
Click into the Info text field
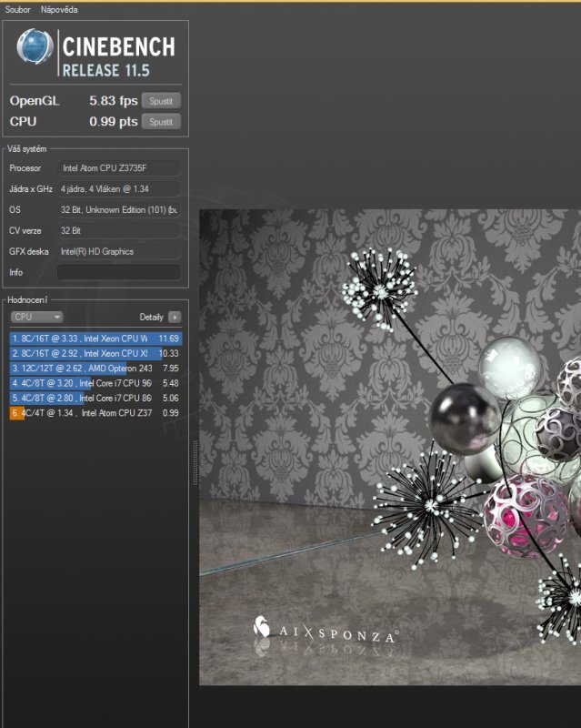tap(118, 272)
